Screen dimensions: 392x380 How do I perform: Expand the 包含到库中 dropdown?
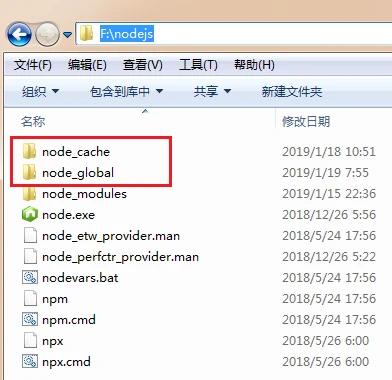tap(126, 91)
